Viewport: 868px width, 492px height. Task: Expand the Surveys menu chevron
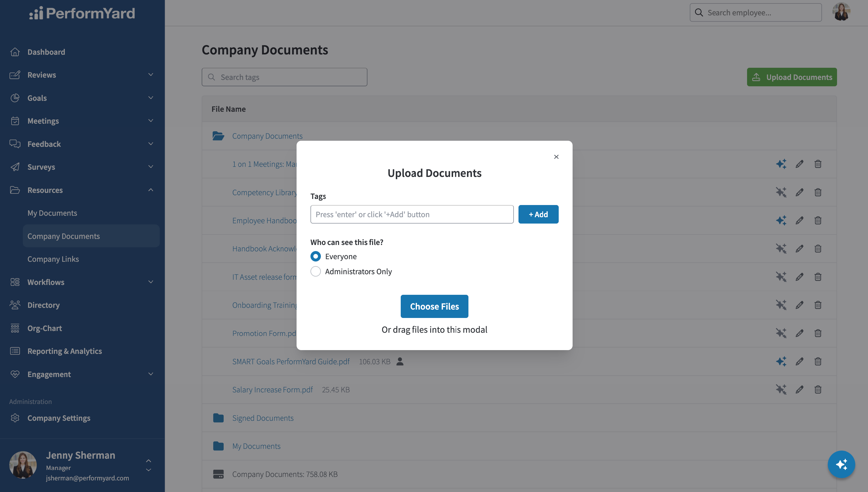pyautogui.click(x=150, y=167)
